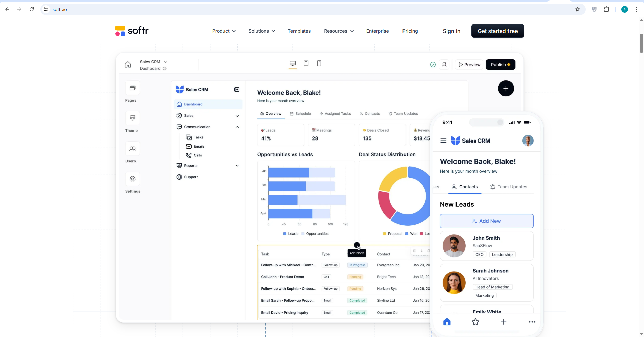644x337 pixels.
Task: Bookmark this page with star icon
Action: point(578,9)
